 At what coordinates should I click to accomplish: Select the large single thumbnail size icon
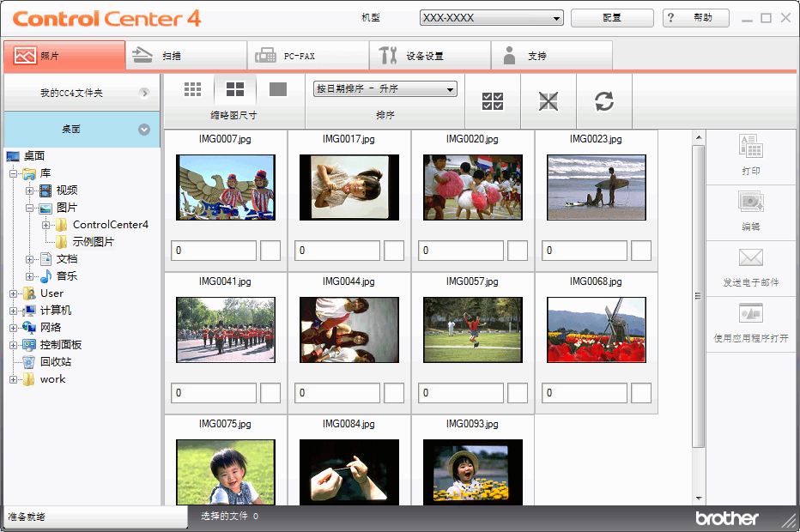pyautogui.click(x=277, y=89)
